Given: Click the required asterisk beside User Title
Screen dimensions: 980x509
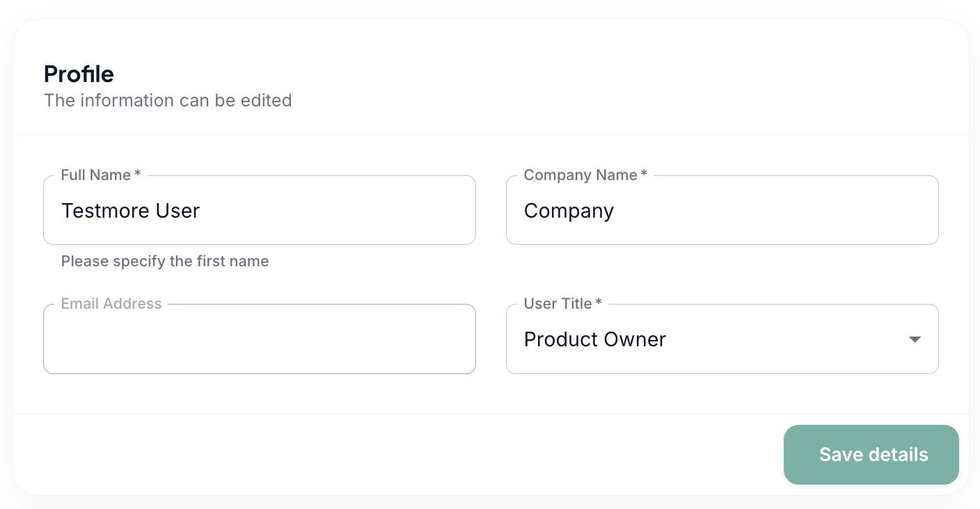Looking at the screenshot, I should 599,304.
